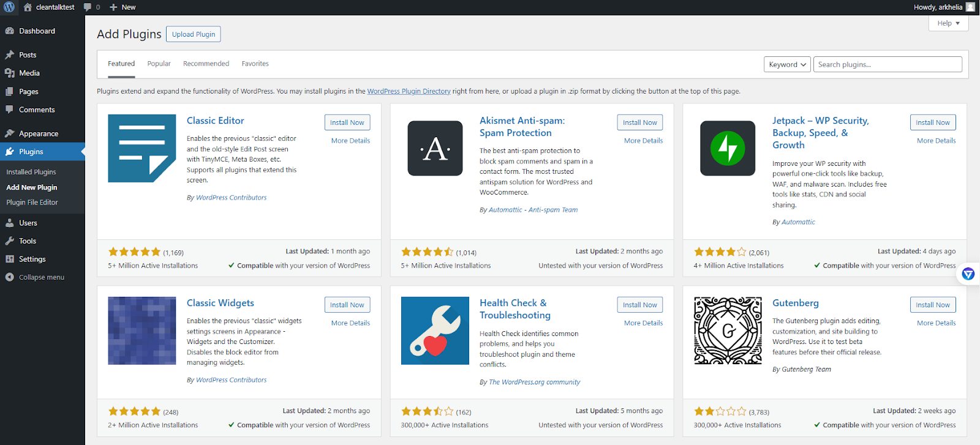Click Health Check wrench icon
Screen dimensions: 980x445
[x=435, y=331]
